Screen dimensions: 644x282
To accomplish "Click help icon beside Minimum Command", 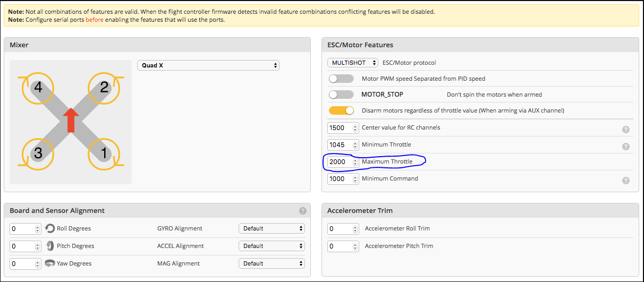I will point(625,181).
